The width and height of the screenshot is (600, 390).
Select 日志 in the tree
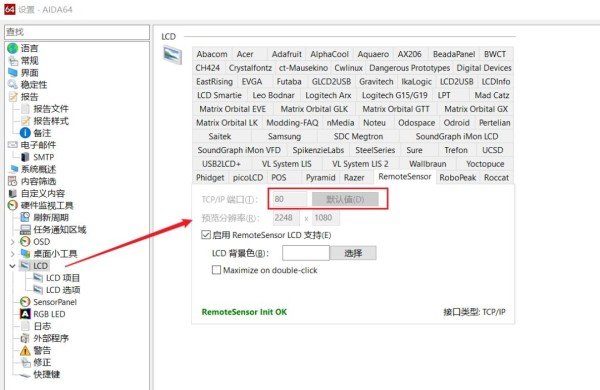pos(42,326)
